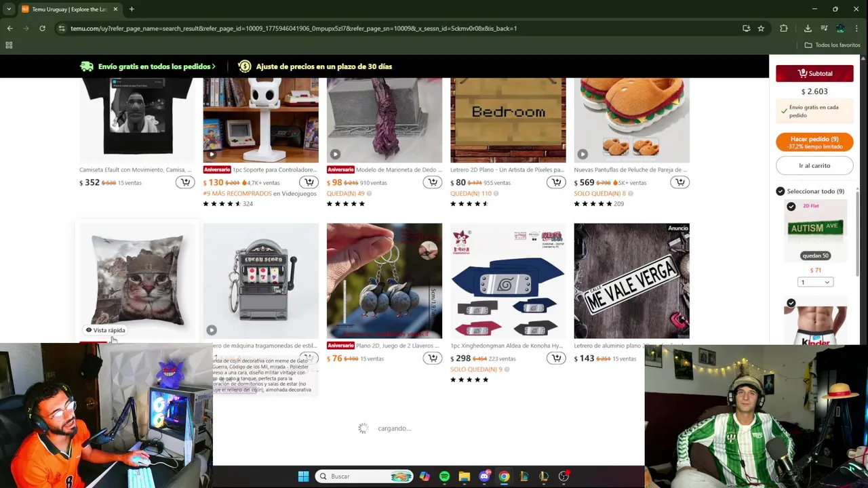868x488 pixels.
Task: Click the info icon next to QUEDA(N) 110
Action: tap(496, 194)
